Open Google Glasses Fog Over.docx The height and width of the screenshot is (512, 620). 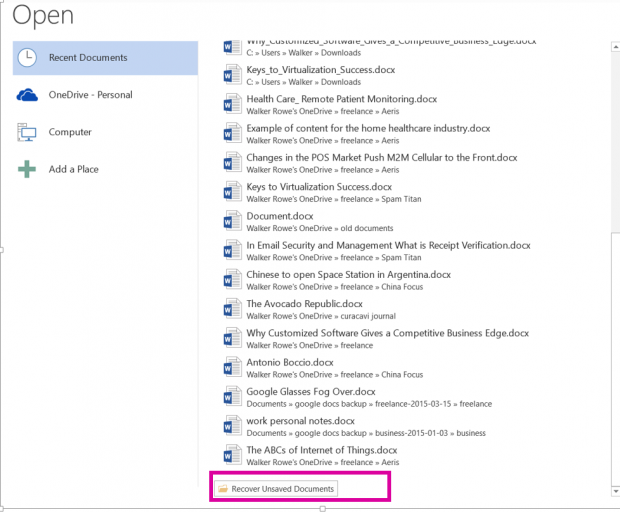point(311,391)
